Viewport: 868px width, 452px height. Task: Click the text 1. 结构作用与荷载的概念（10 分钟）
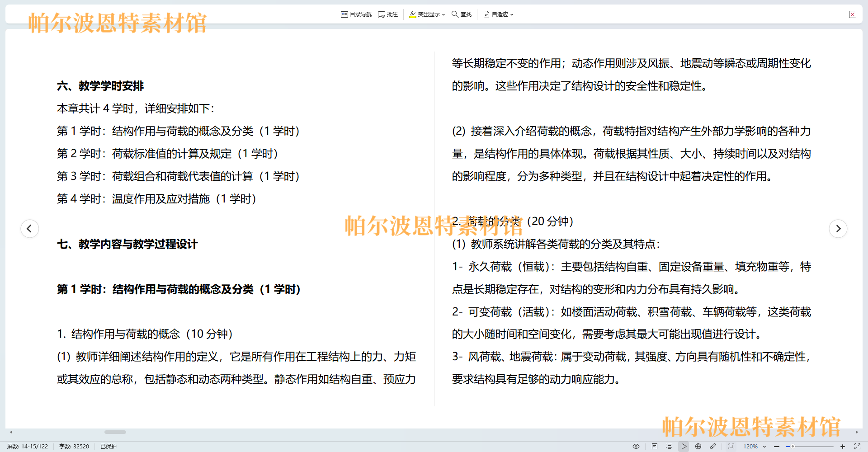pos(145,334)
